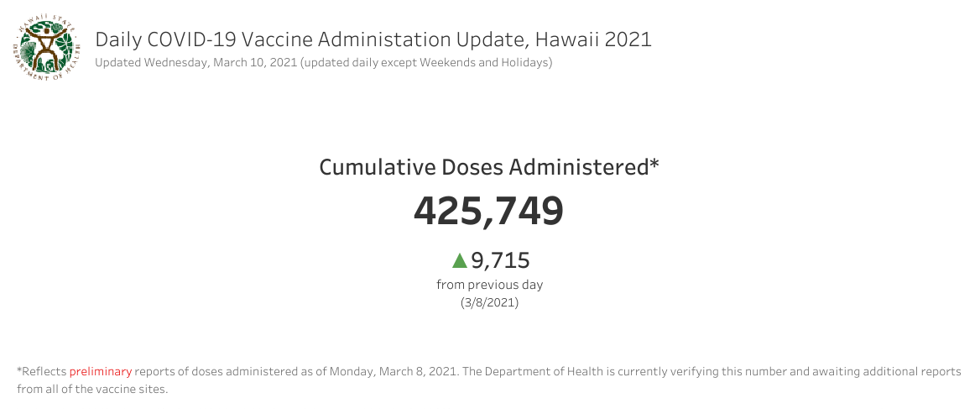Viewport: 980px width, 419px height.
Task: Click the 9,715 daily increase figure
Action: (500, 260)
